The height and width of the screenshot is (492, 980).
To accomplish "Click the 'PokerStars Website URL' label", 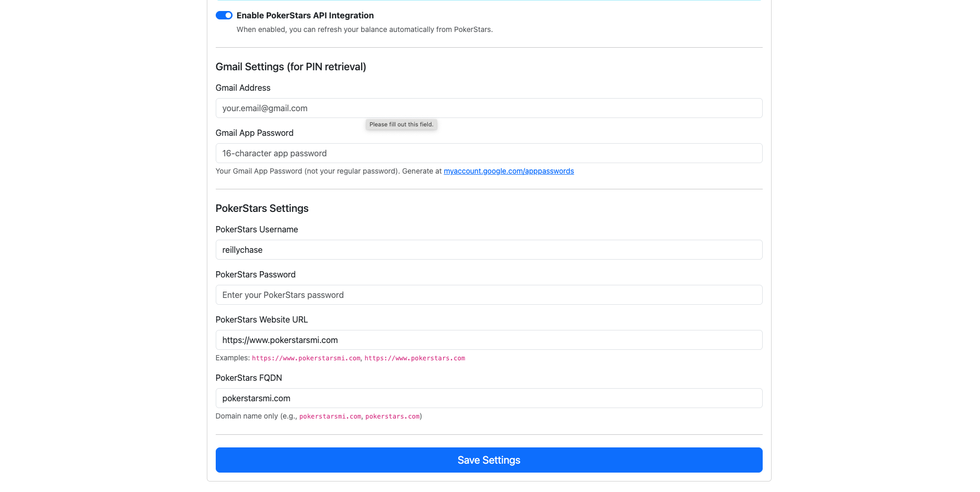I will tap(261, 319).
